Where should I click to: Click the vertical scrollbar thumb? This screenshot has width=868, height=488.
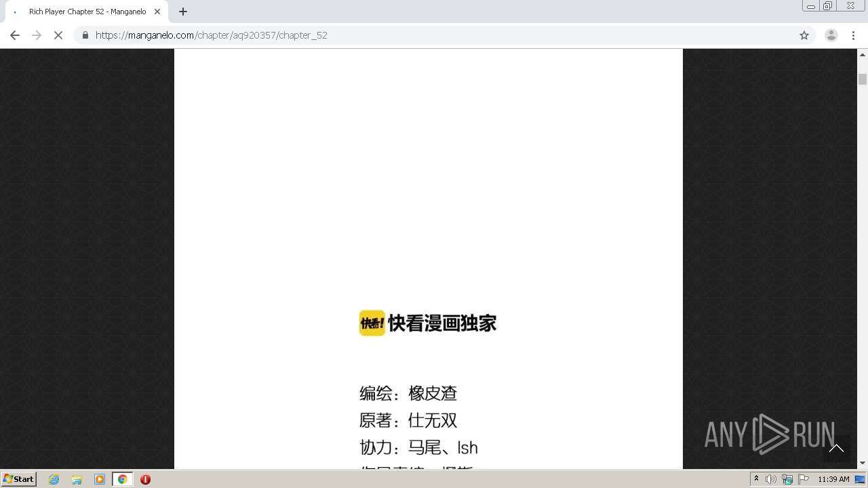(x=863, y=79)
